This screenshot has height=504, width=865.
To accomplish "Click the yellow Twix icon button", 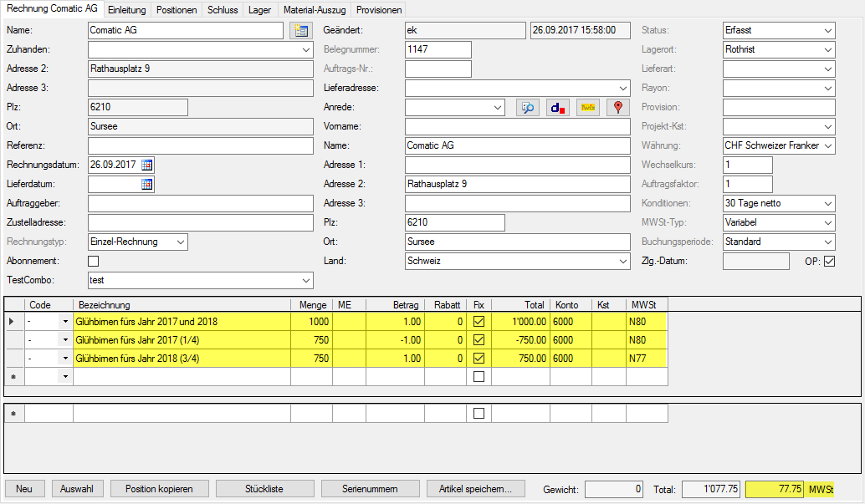I will (x=588, y=108).
